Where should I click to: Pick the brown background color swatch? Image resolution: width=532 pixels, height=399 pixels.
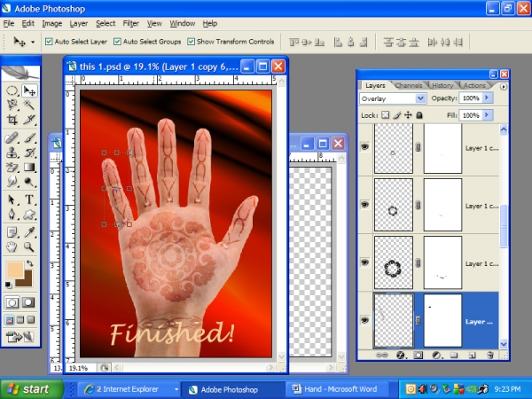[27, 282]
